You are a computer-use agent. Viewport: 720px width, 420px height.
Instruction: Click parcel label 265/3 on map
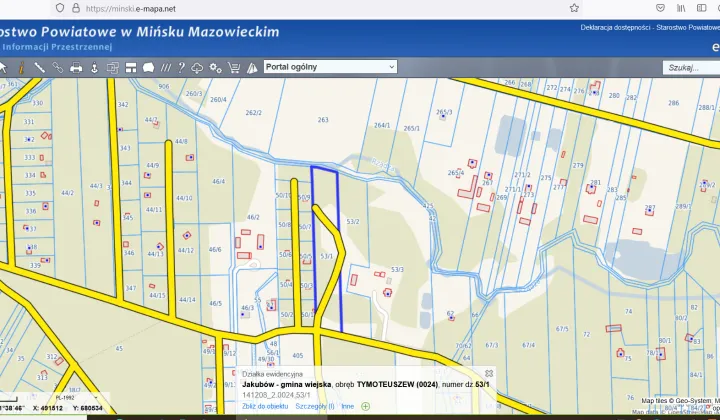444,112
